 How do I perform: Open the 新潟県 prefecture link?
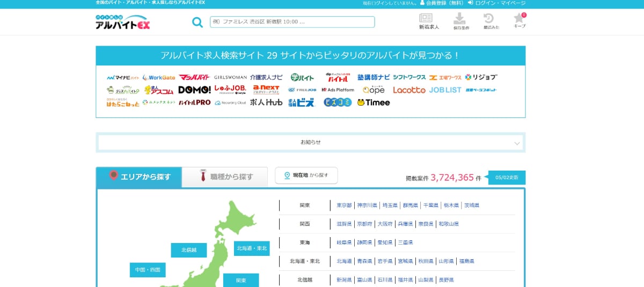[344, 280]
